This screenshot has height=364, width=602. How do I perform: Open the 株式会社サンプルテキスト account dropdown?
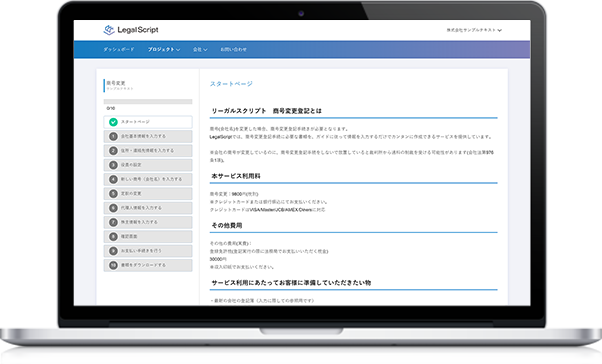click(474, 30)
